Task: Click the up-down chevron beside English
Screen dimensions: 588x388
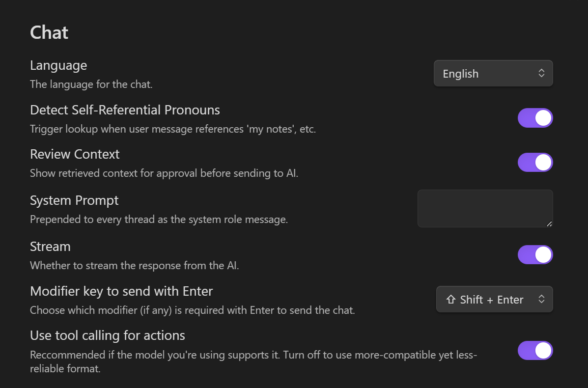Action: (x=541, y=73)
